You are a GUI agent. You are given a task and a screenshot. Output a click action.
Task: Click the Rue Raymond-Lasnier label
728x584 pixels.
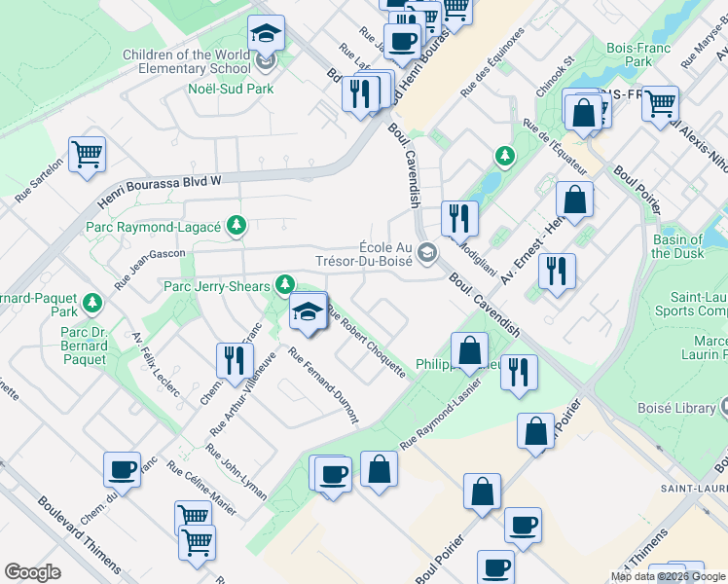click(440, 414)
